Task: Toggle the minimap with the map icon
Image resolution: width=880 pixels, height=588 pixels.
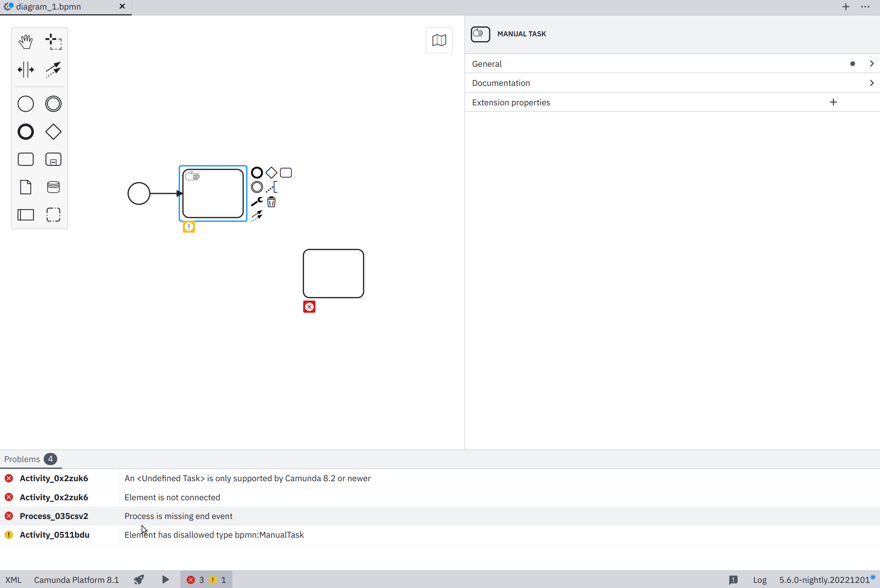Action: (439, 40)
